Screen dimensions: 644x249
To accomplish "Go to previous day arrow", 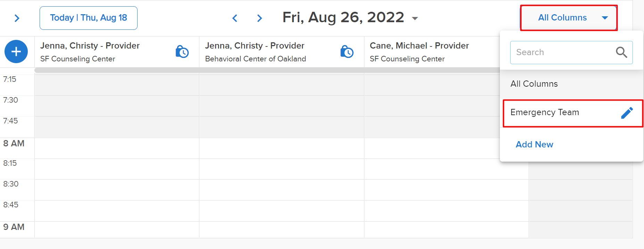I will [x=235, y=18].
